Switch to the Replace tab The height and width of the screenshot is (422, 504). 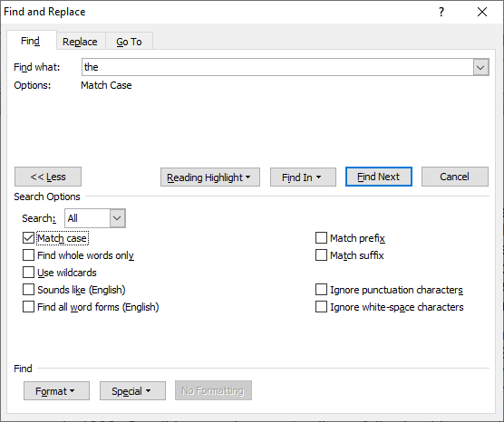pyautogui.click(x=80, y=42)
